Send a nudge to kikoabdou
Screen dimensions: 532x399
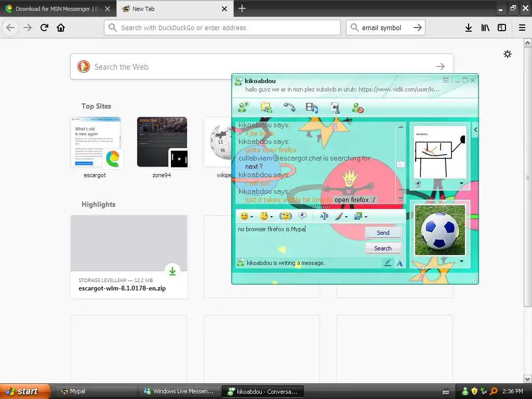pyautogui.click(x=285, y=216)
